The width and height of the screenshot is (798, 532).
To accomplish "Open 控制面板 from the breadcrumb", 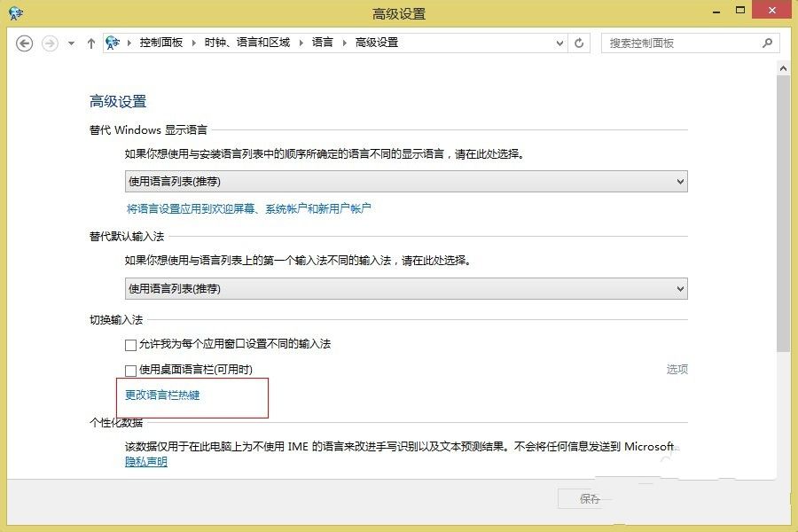I will pos(163,42).
